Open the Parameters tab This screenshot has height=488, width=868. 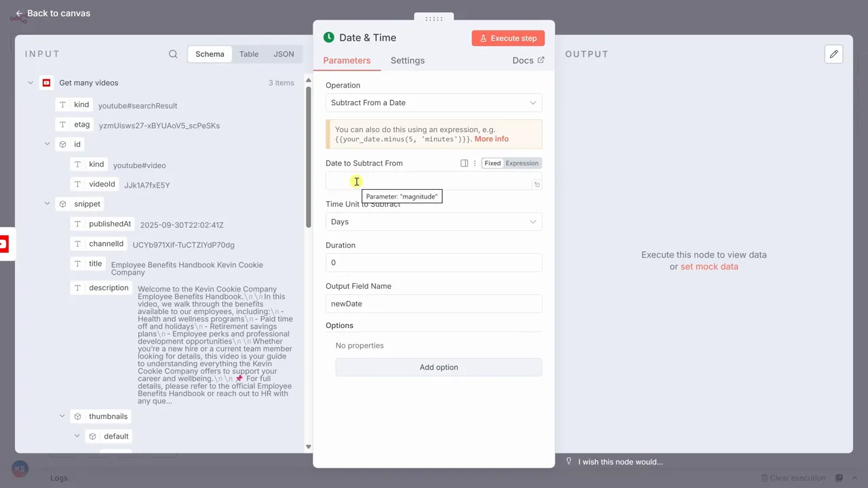(x=347, y=60)
